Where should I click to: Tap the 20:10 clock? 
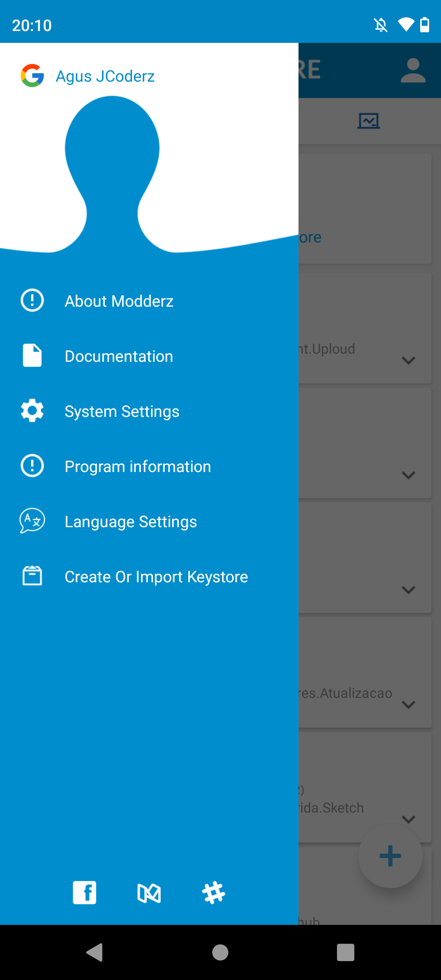[x=32, y=25]
